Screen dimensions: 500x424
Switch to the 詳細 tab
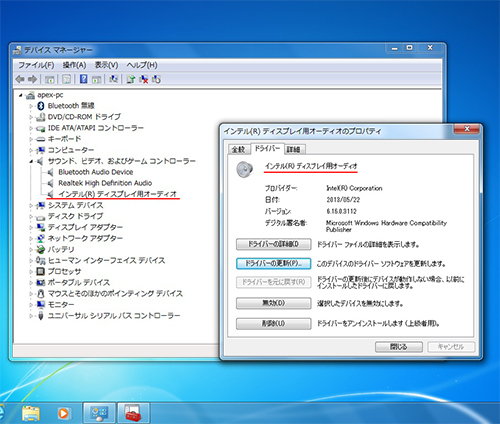click(294, 149)
